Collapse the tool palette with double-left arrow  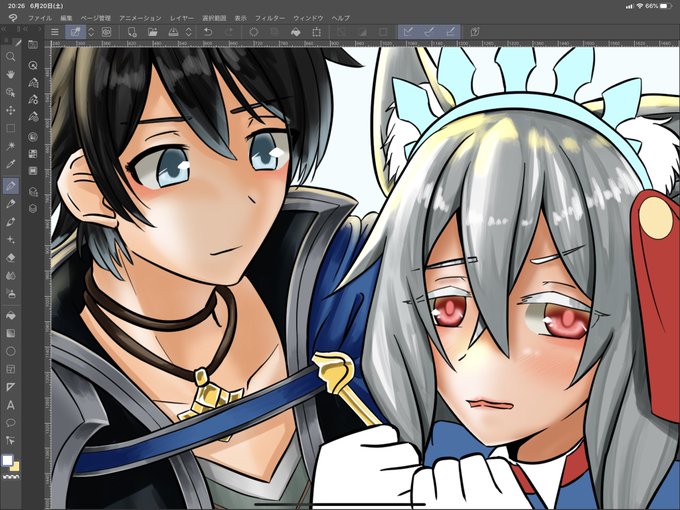3,29
